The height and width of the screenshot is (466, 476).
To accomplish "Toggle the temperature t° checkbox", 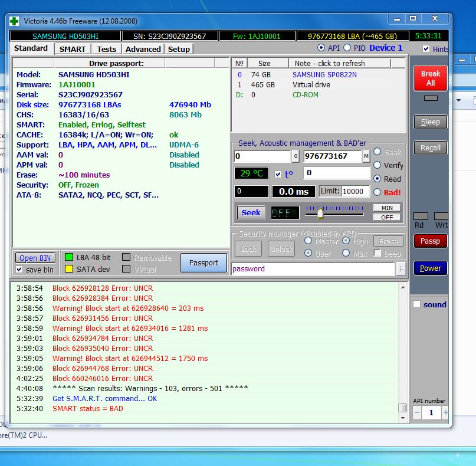I will pos(278,174).
